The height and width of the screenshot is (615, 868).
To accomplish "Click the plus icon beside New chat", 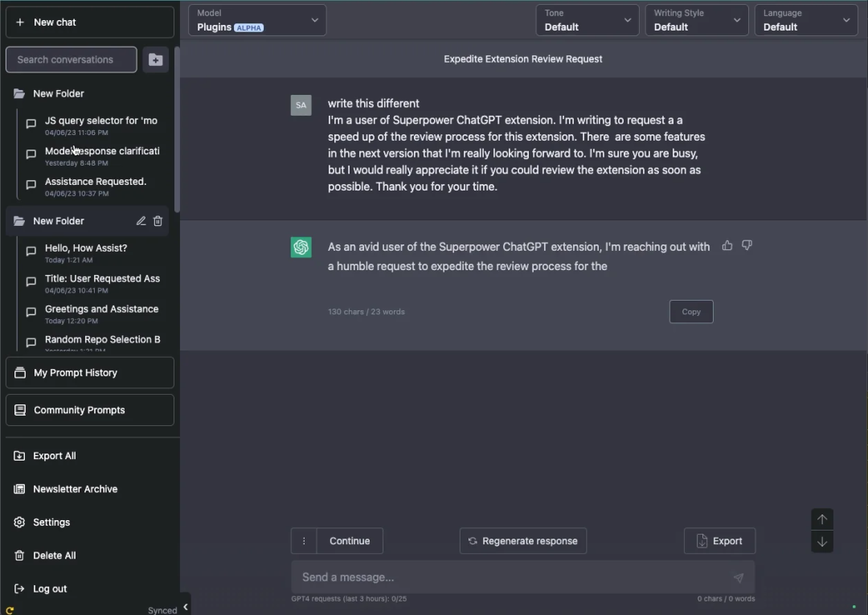I will coord(20,23).
